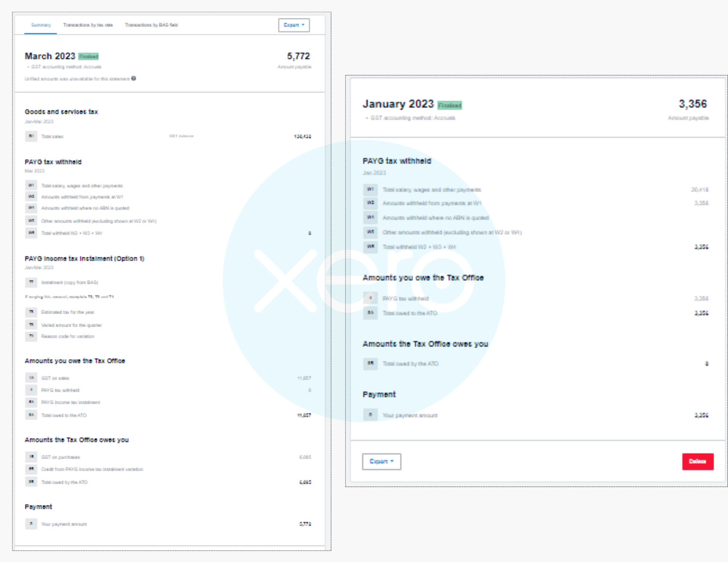728x562 pixels.
Task: Click the 8B Total owed by ATO badge, January
Action: pyautogui.click(x=370, y=363)
